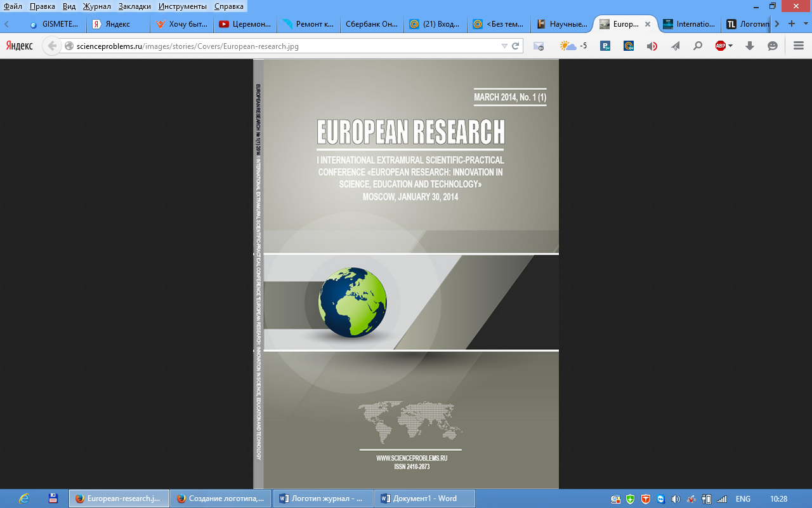Click the red shield tray icon

point(646,498)
